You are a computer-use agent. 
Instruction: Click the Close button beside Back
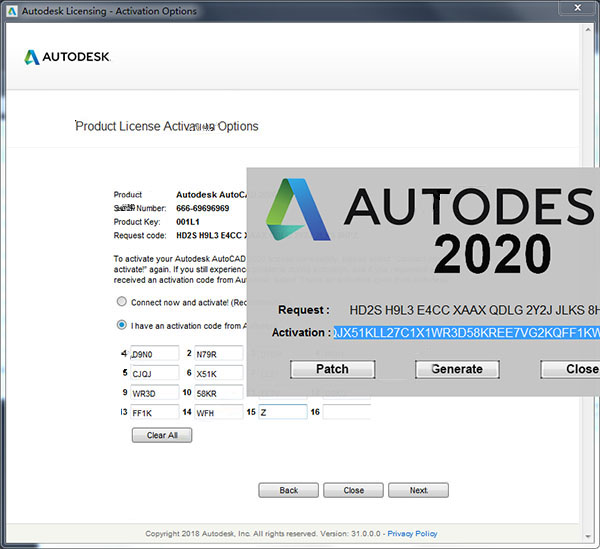point(353,491)
